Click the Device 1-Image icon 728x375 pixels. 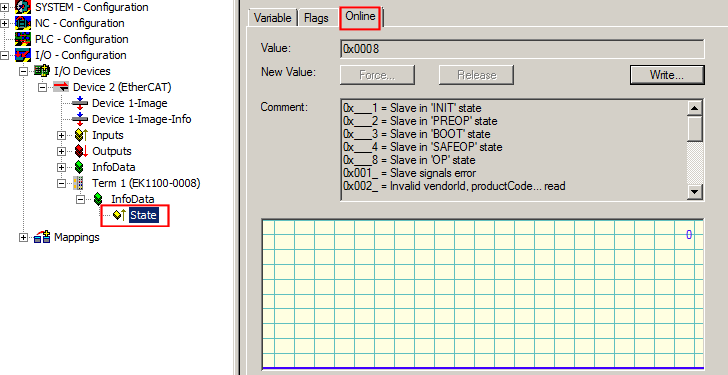pyautogui.click(x=80, y=103)
